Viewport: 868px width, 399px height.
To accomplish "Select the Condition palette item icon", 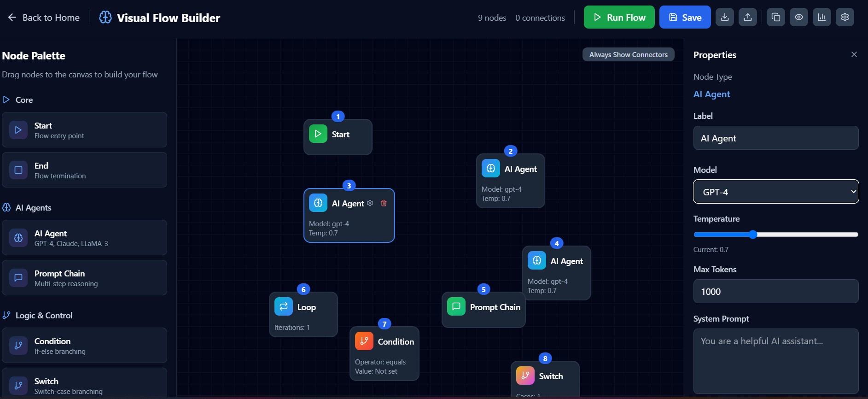I will click(18, 346).
